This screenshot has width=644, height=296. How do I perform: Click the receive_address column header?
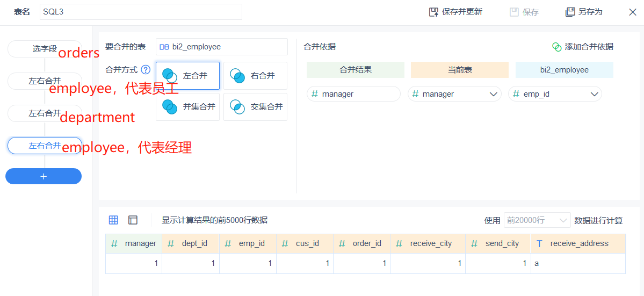click(x=578, y=243)
